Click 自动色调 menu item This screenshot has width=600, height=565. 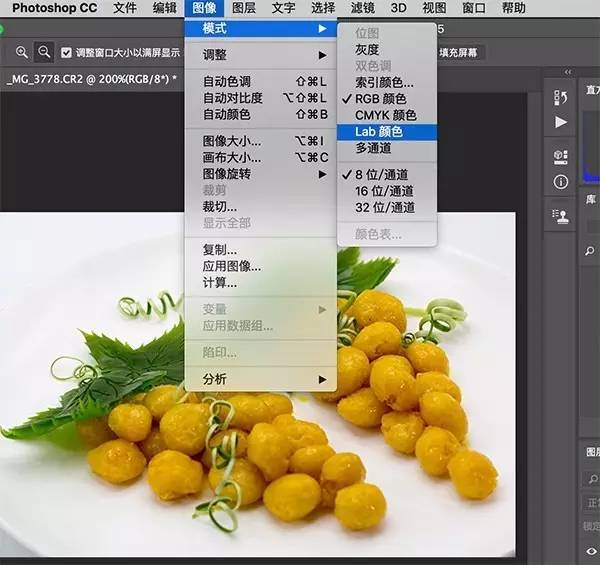[261, 81]
